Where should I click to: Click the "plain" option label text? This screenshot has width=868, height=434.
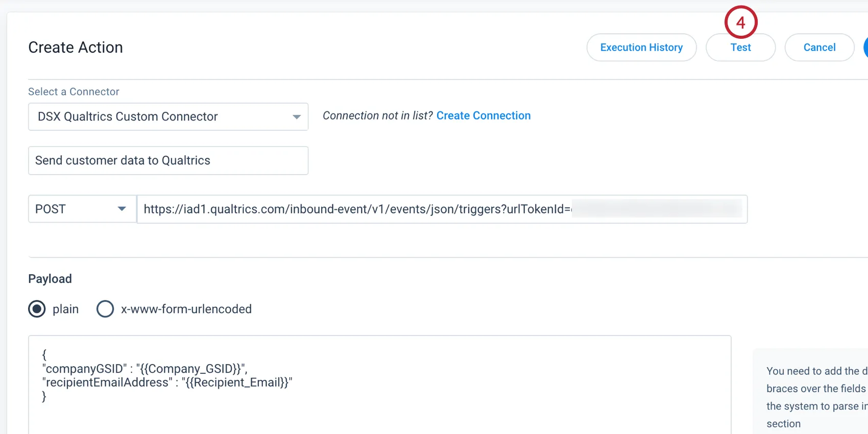[x=65, y=309]
